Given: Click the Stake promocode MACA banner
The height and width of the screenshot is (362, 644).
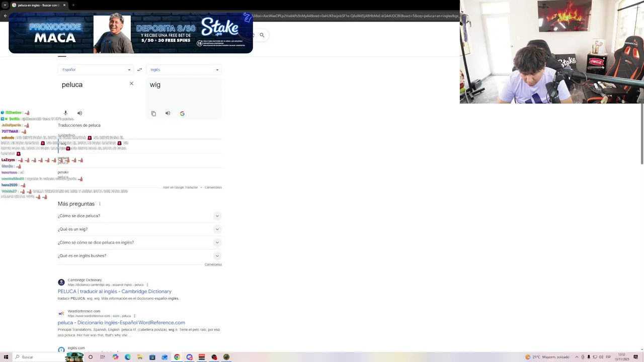Looking at the screenshot, I should (x=130, y=33).
